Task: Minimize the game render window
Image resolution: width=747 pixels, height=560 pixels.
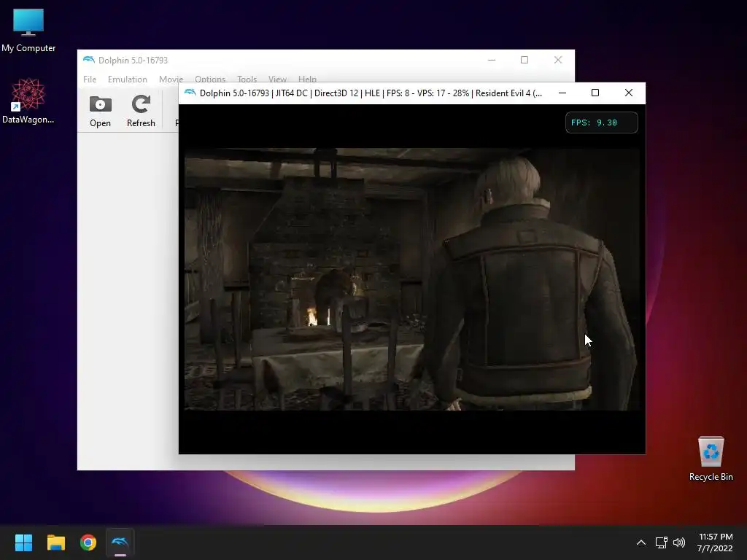Action: [562, 93]
